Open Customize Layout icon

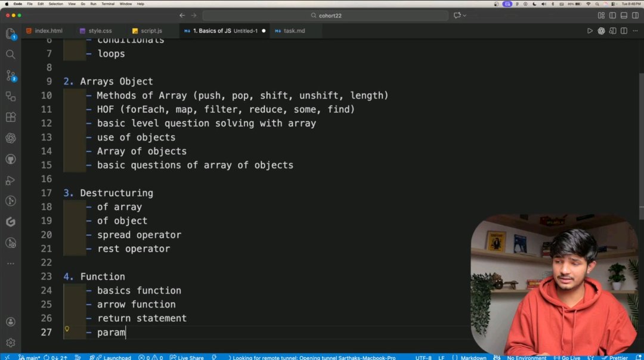[601, 15]
